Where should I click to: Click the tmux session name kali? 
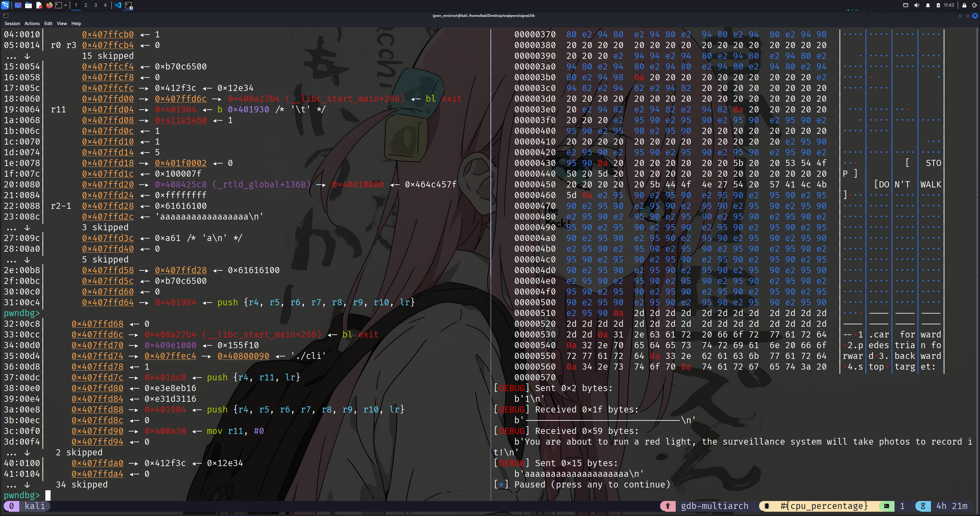[35, 506]
